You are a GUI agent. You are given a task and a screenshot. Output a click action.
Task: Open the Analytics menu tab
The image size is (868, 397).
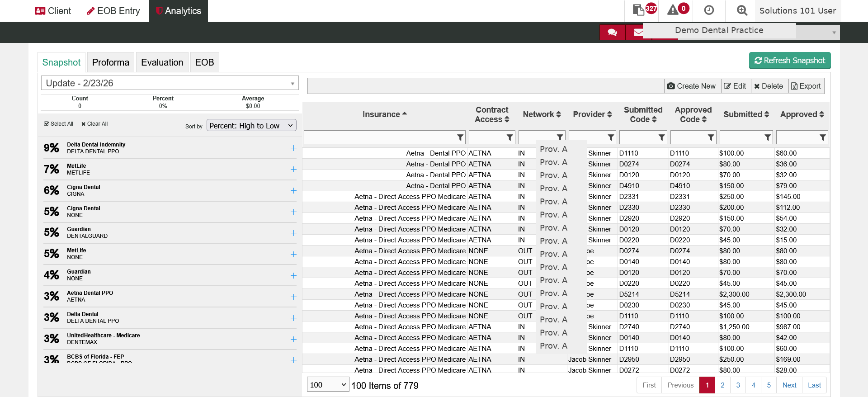(179, 11)
